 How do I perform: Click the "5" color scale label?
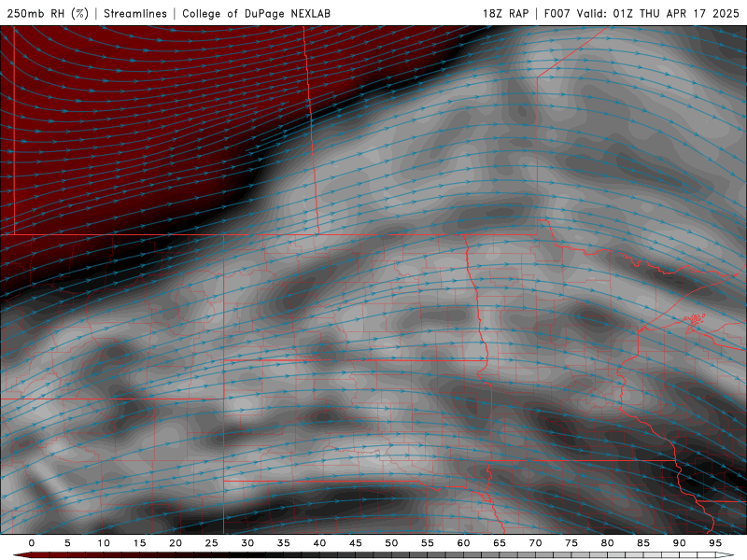coord(67,543)
